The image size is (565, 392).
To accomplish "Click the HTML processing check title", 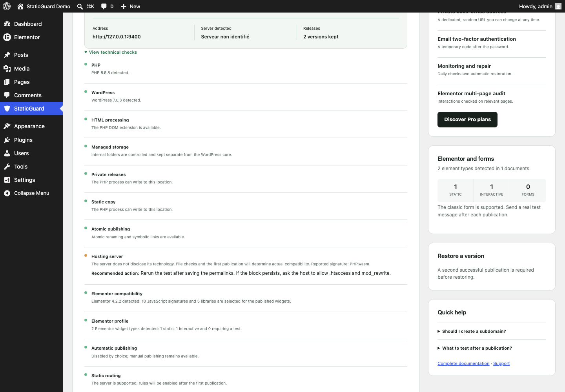I will (x=110, y=120).
